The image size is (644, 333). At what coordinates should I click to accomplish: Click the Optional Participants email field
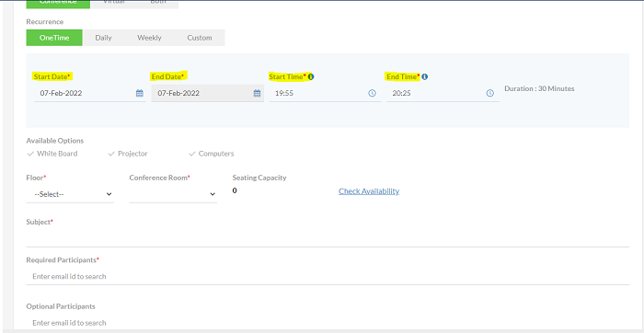click(328, 323)
